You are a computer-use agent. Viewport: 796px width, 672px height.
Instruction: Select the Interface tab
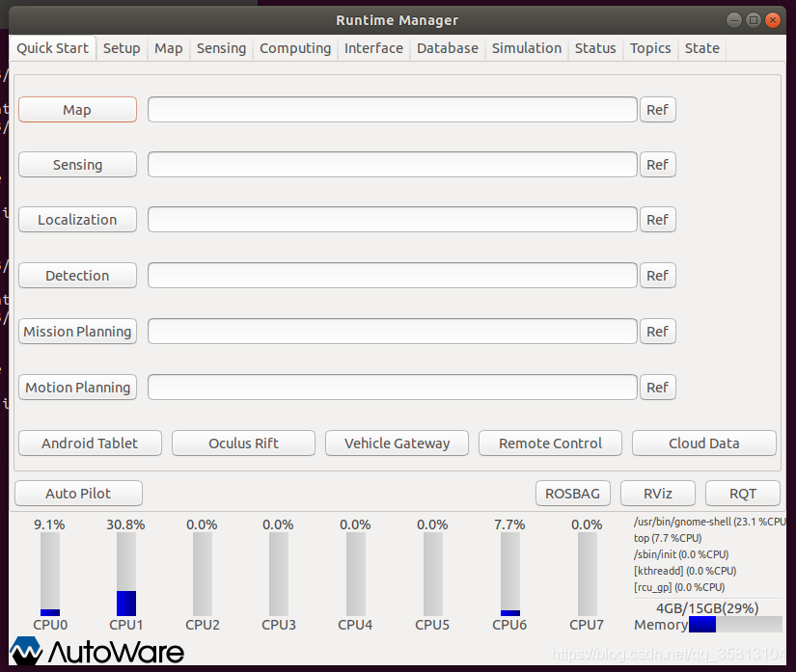pyautogui.click(x=373, y=48)
